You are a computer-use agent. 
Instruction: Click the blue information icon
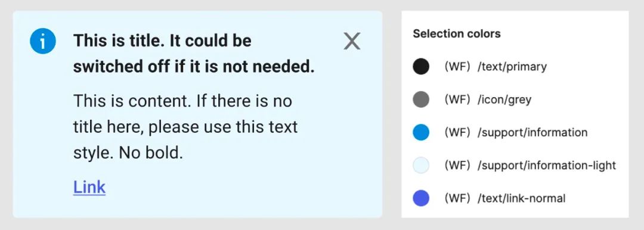43,41
